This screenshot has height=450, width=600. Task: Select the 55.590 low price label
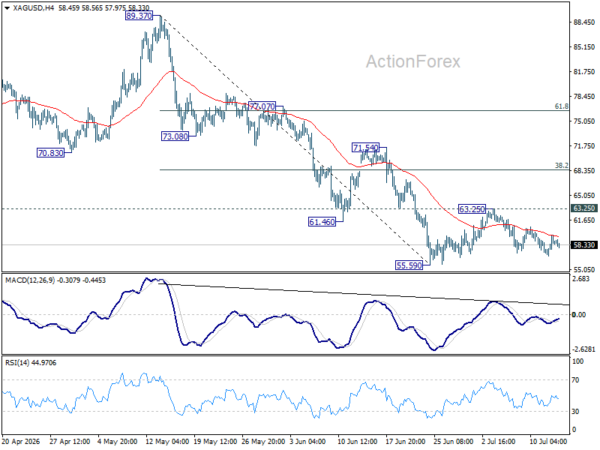tap(409, 265)
